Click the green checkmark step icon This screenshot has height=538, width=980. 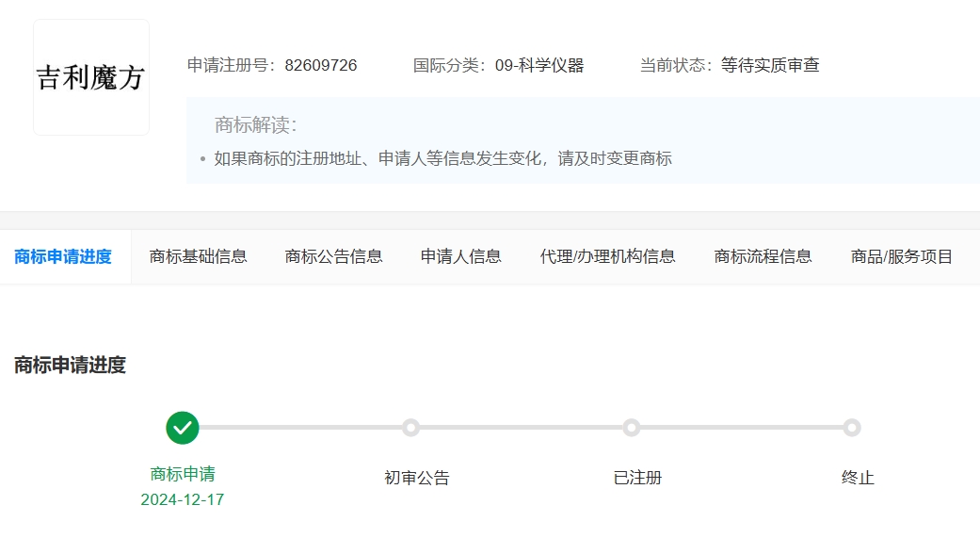click(183, 428)
